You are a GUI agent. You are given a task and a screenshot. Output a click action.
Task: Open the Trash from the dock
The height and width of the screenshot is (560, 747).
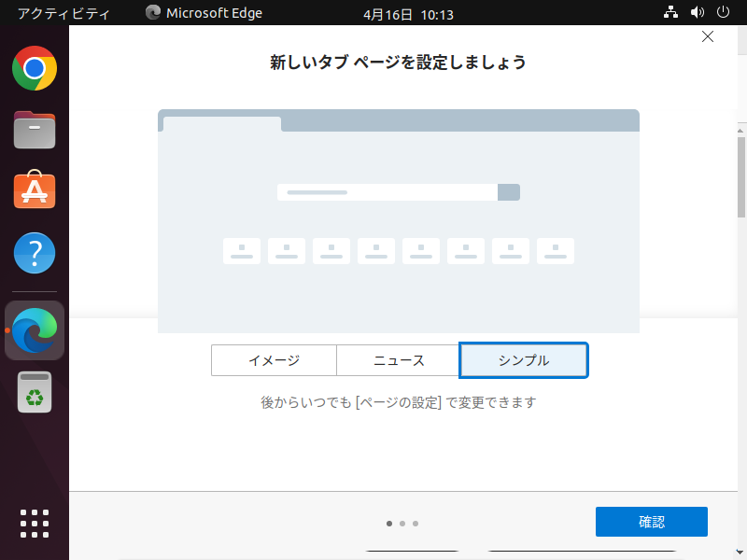[35, 392]
